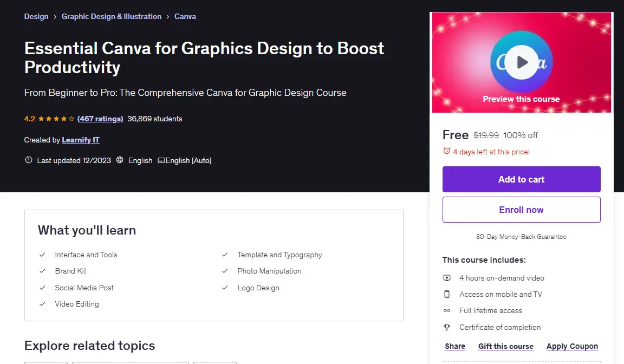Image resolution: width=624 pixels, height=364 pixels.
Task: Click the globe language icon
Action: (120, 160)
